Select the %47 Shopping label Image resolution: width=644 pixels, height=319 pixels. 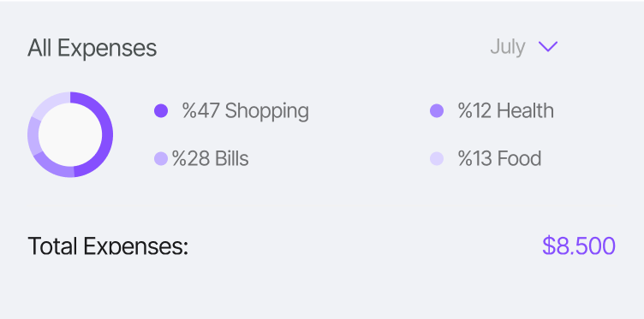(x=246, y=111)
